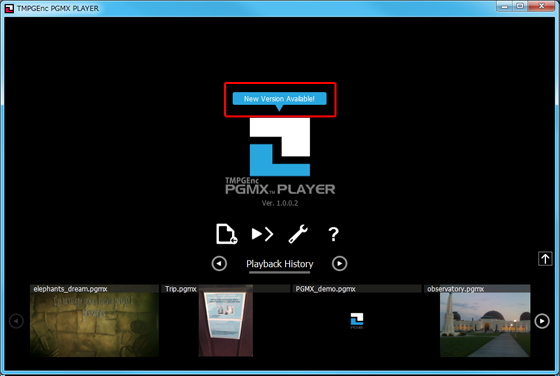Click the play-next arrow icon
Screen dimensions: 560x376
pyautogui.click(x=262, y=234)
